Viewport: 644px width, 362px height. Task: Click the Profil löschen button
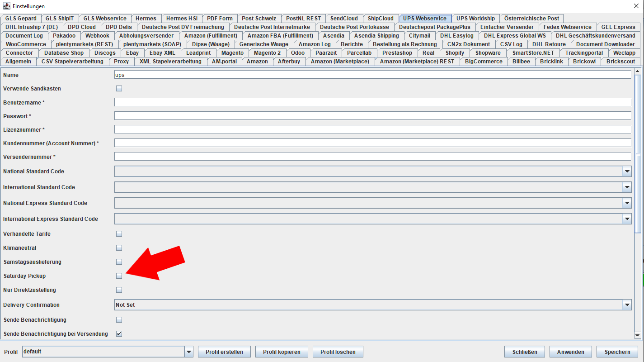pos(338,352)
